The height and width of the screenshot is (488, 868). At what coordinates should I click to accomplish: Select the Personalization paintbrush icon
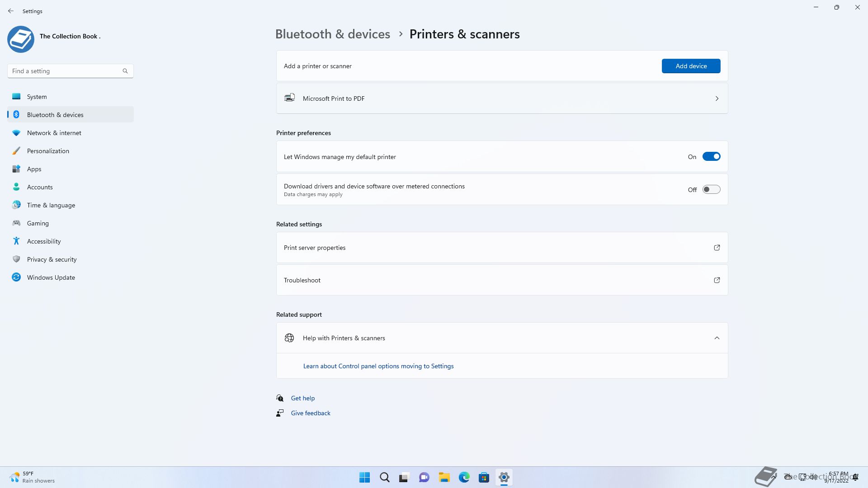(16, 151)
